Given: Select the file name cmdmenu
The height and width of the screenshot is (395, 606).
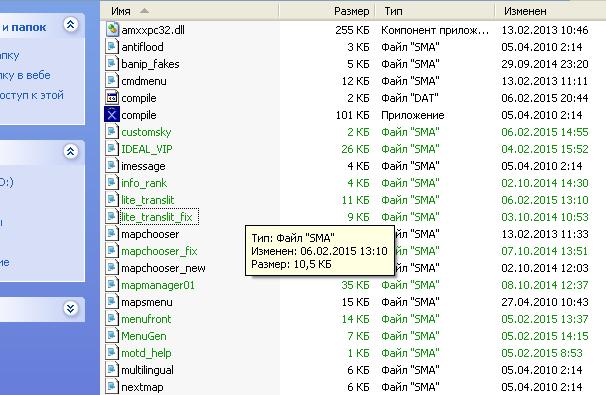Looking at the screenshot, I should click(144, 81).
